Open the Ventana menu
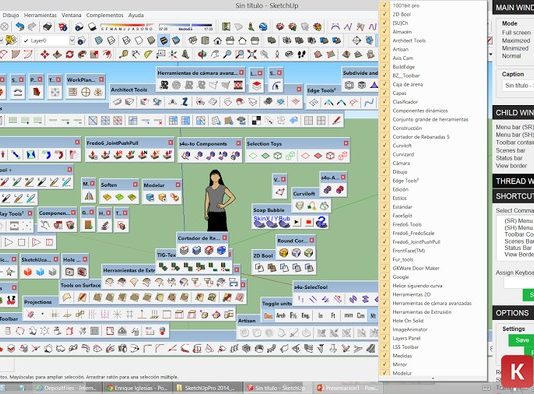The height and width of the screenshot is (394, 534). 72,15
